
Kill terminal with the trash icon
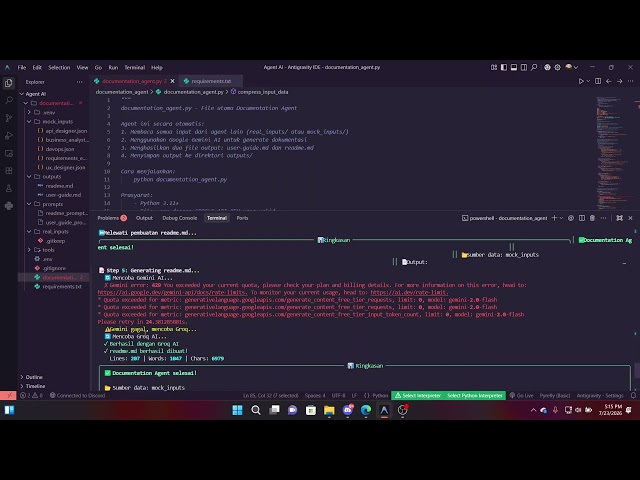click(592, 218)
